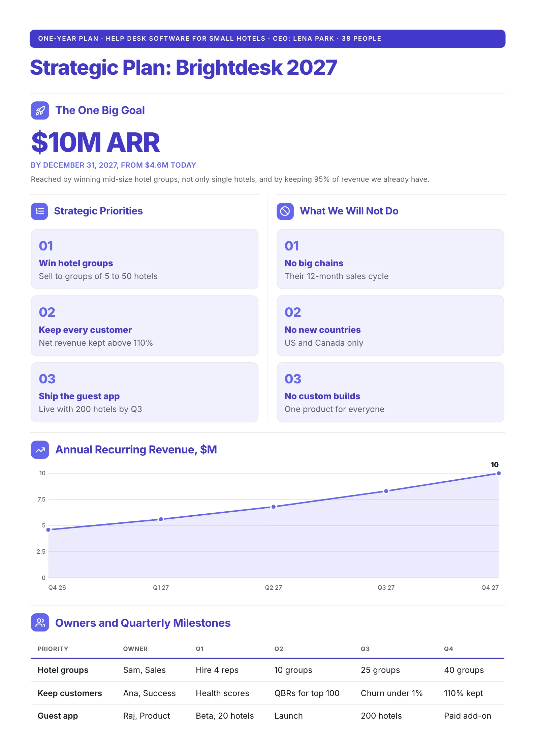The image size is (535, 756).
Task: Click the 'Strategic Plan: Brightdesk 2027' title
Action: click(184, 68)
